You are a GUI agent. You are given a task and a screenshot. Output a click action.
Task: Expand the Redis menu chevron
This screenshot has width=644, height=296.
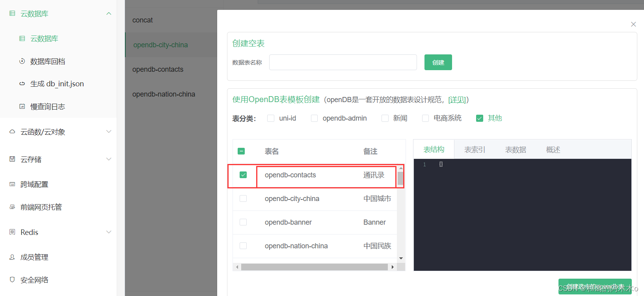click(109, 232)
